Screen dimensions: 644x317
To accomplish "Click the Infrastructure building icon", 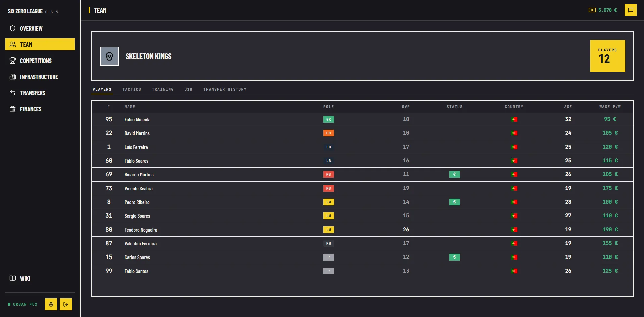I will coord(13,77).
